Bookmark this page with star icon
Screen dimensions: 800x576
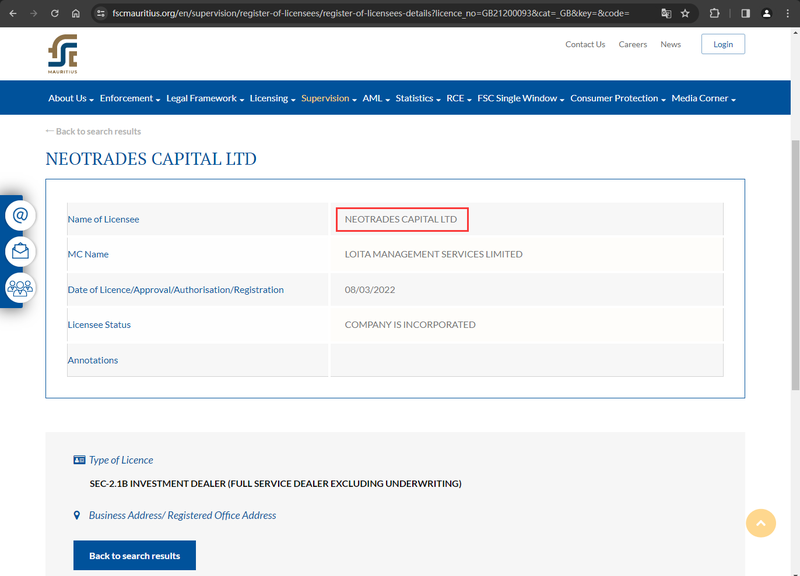(685, 13)
